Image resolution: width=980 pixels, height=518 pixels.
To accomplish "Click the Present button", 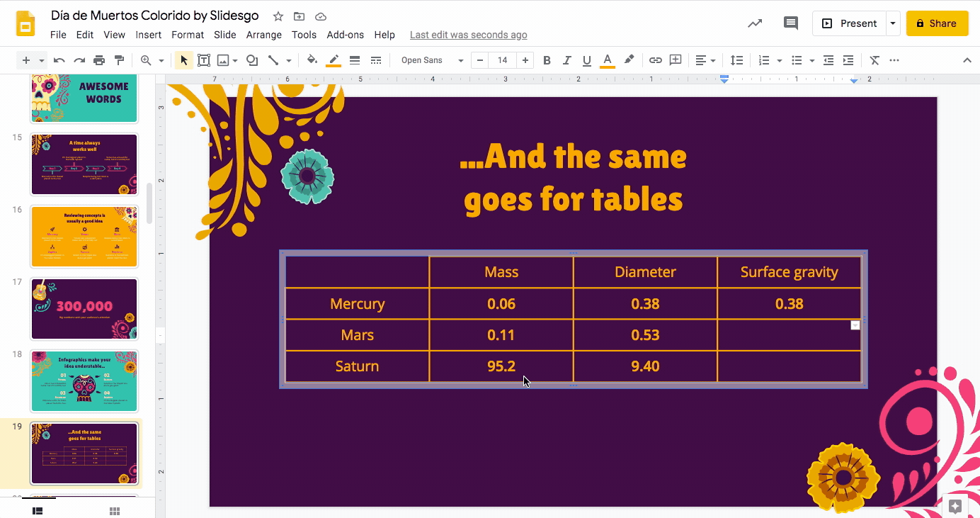I will point(849,23).
